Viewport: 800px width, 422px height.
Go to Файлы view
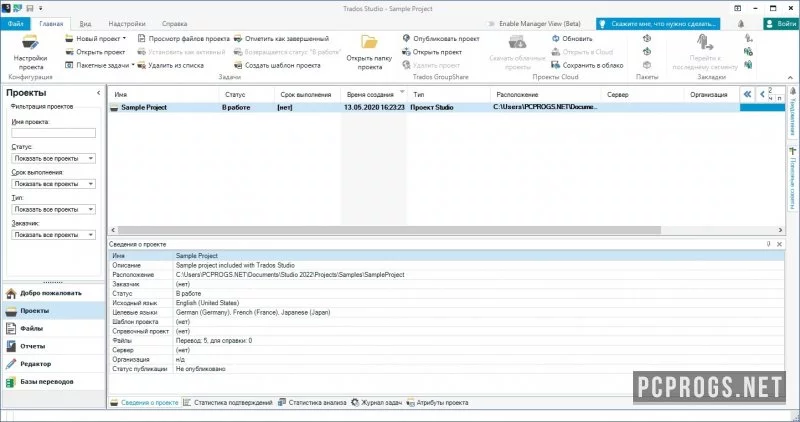point(53,329)
